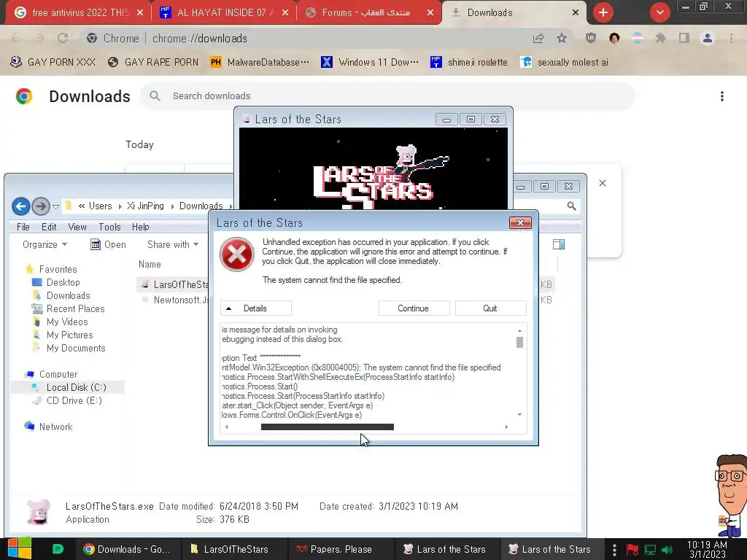
Task: Select the LarsOfTheStars file row
Action: (174, 284)
